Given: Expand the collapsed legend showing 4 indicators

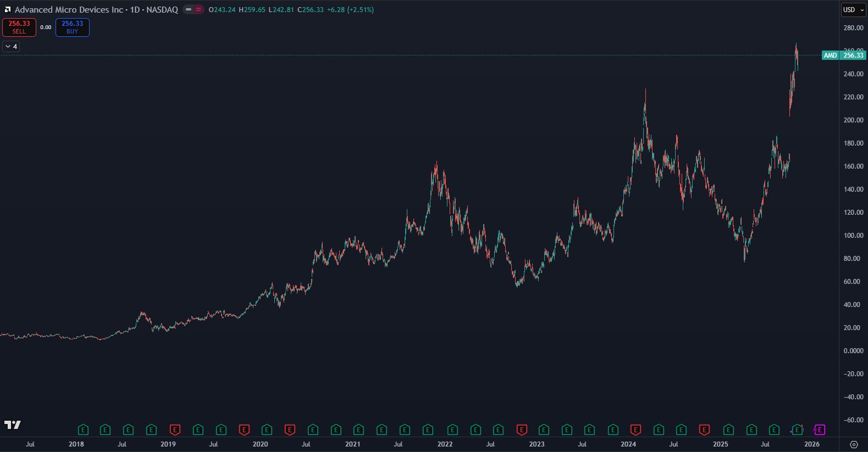Looking at the screenshot, I should [x=11, y=47].
